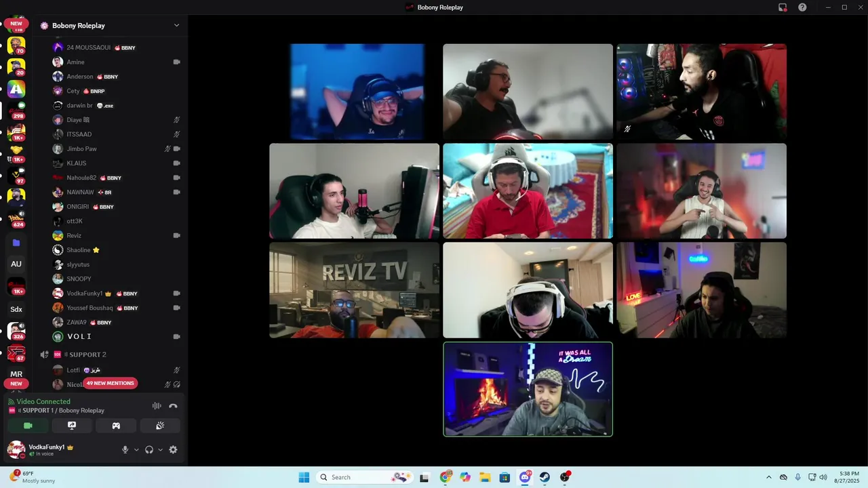Mute the microphone in the user panel

(x=125, y=449)
